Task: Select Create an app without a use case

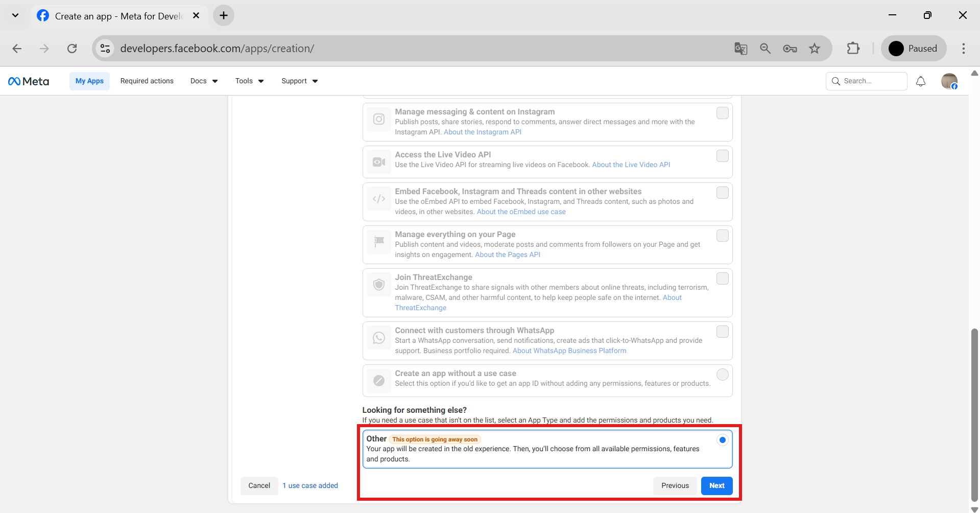Action: [x=723, y=375]
